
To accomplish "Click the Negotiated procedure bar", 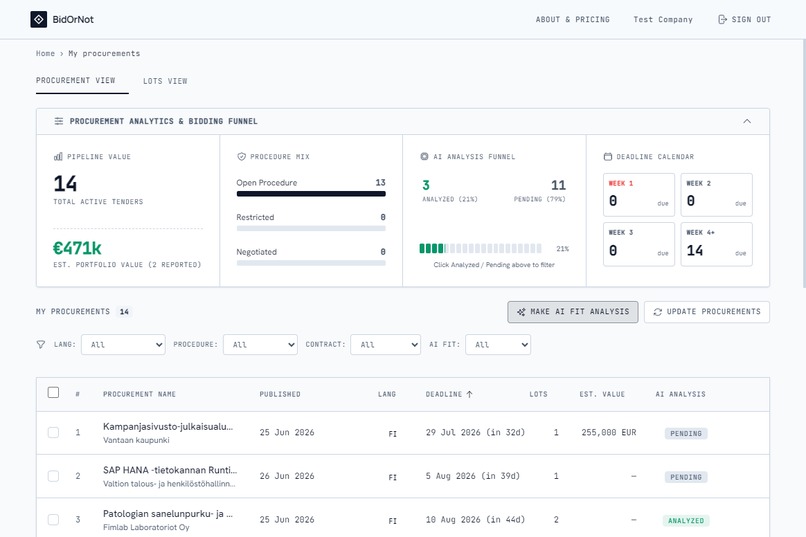I will pyautogui.click(x=311, y=263).
